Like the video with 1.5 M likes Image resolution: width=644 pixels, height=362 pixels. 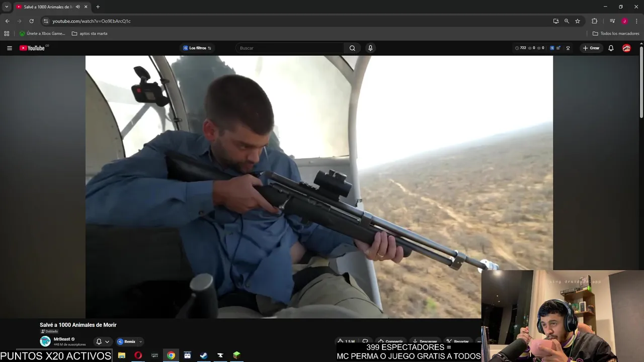[347, 341]
